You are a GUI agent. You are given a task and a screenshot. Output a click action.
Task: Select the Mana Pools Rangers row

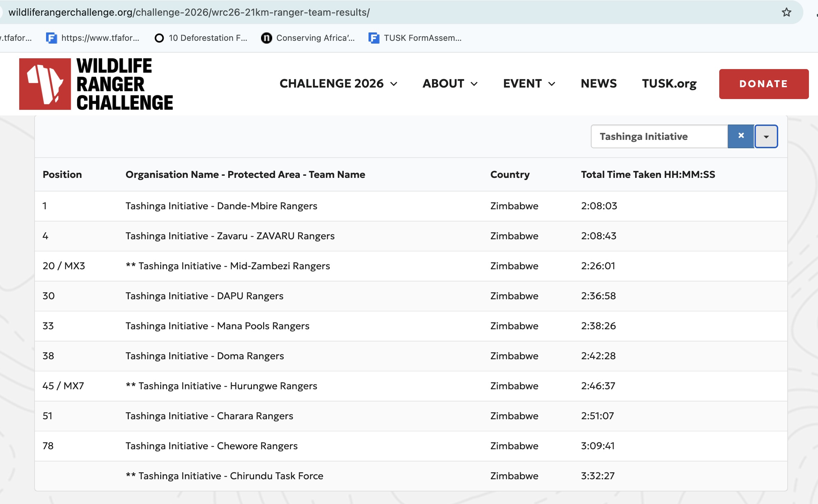411,326
